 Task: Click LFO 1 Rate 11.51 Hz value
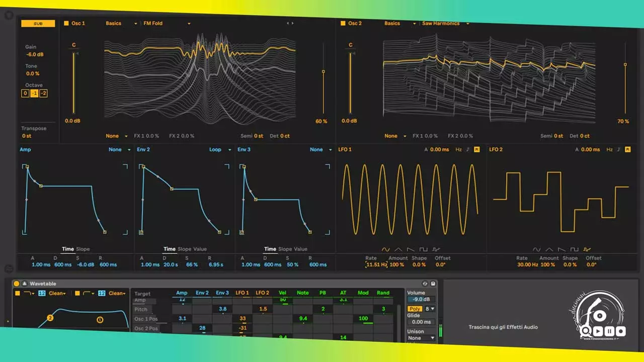click(377, 264)
